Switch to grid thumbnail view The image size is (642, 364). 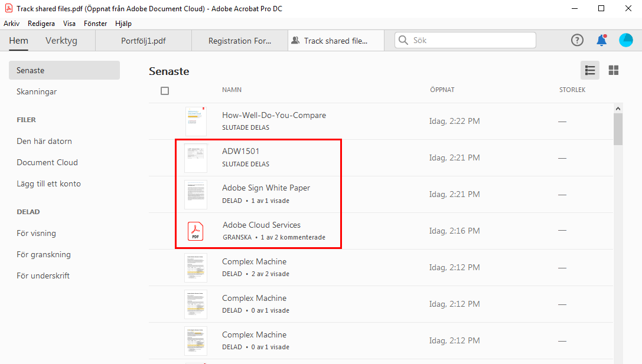pyautogui.click(x=614, y=70)
